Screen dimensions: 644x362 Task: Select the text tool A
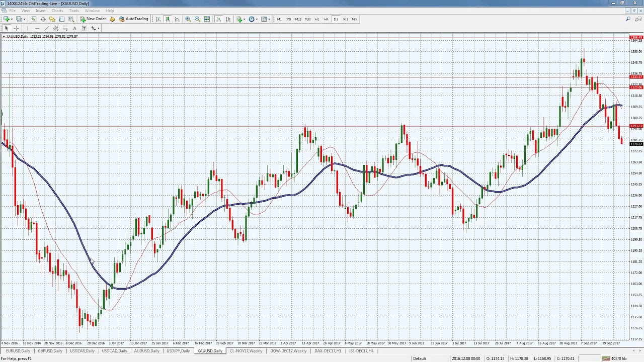pos(74,28)
